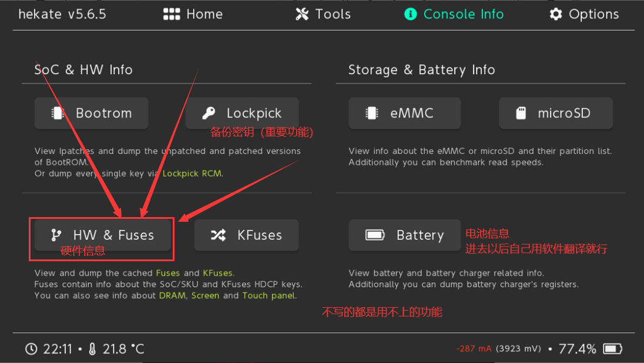
Task: Click the Lockpick RCM highlighted text
Action: pos(193,174)
